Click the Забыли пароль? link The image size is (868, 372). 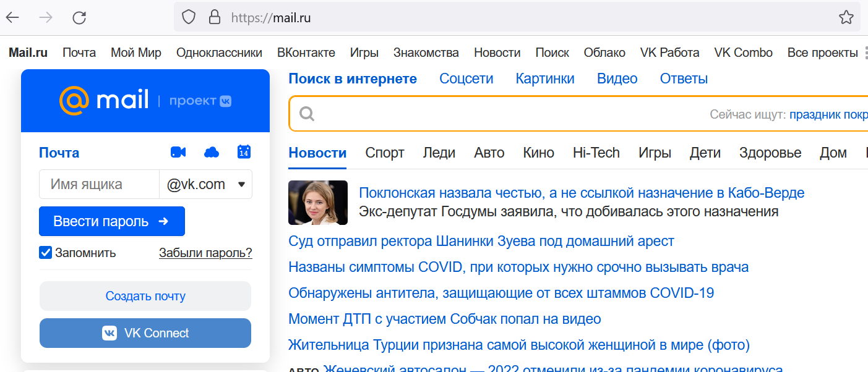205,253
